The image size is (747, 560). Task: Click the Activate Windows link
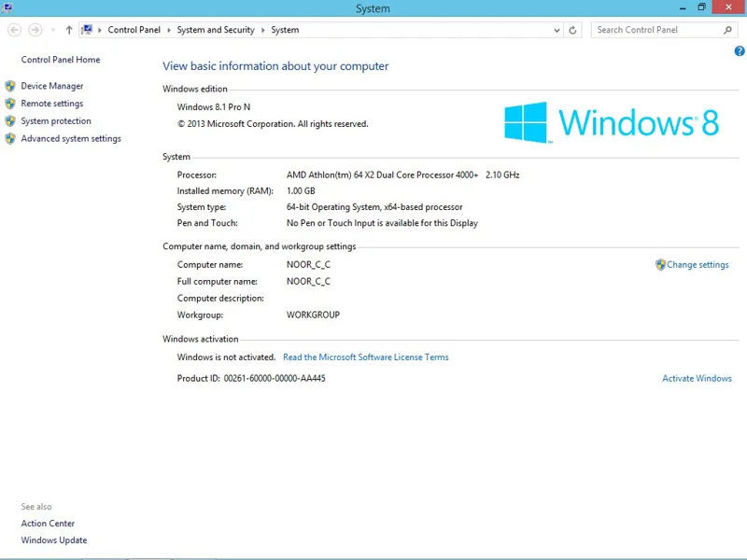(697, 379)
